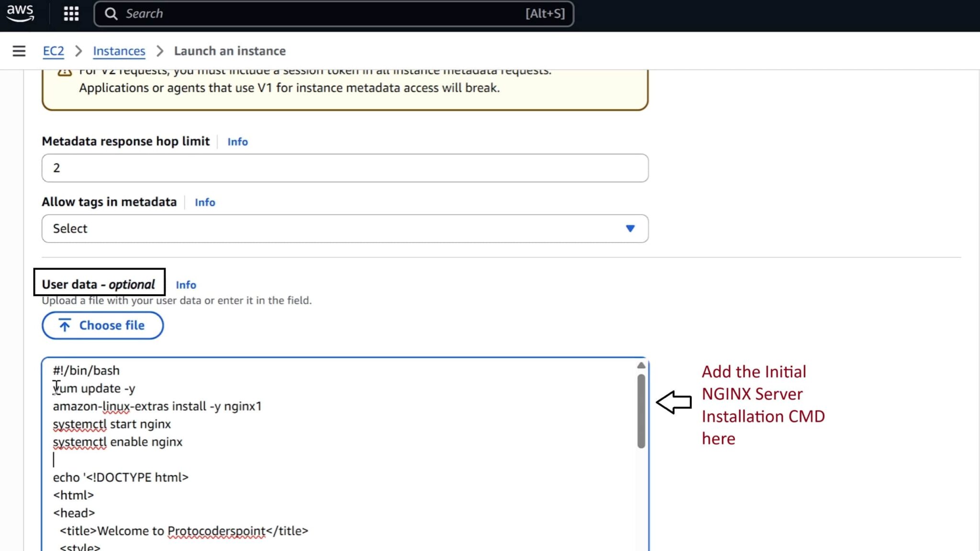Click Info beside Metadata response hop limit
The image size is (980, 551).
237,142
